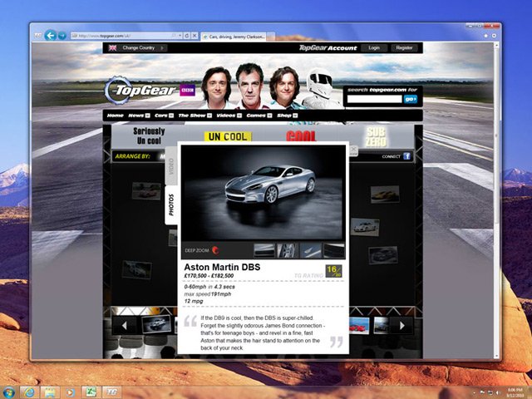Open the Home menu item
Viewport: 532px width, 399px height.
(x=115, y=116)
